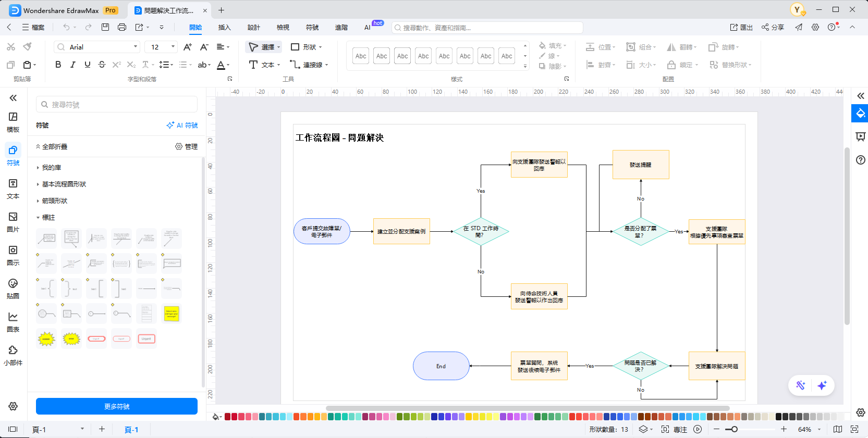The height and width of the screenshot is (438, 868).
Task: Open the 圖表 chart panel in sidebar
Action: point(13,322)
